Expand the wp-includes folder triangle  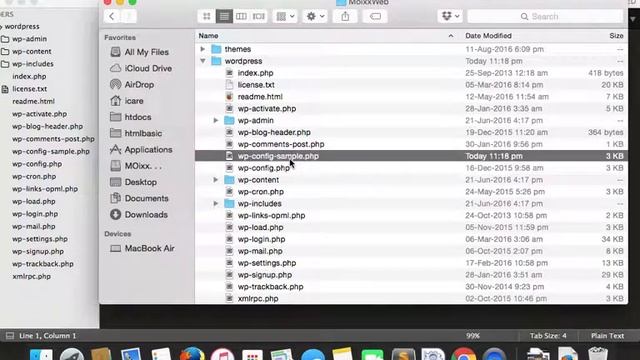[x=216, y=203]
